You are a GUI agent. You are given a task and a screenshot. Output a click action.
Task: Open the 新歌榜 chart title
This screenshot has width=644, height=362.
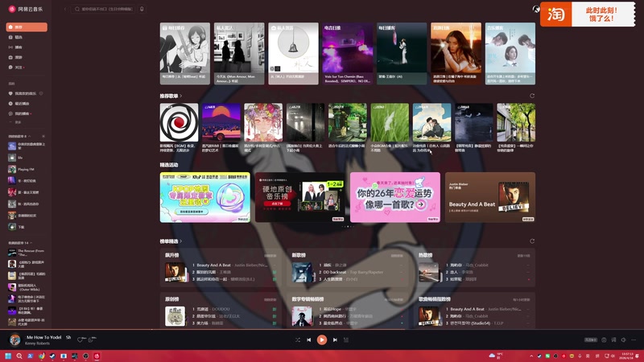299,255
